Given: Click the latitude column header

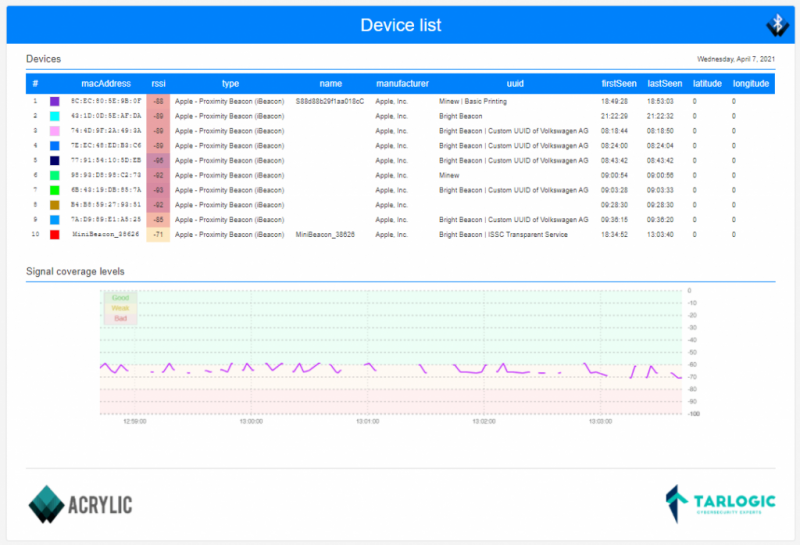Looking at the screenshot, I should pos(707,84).
